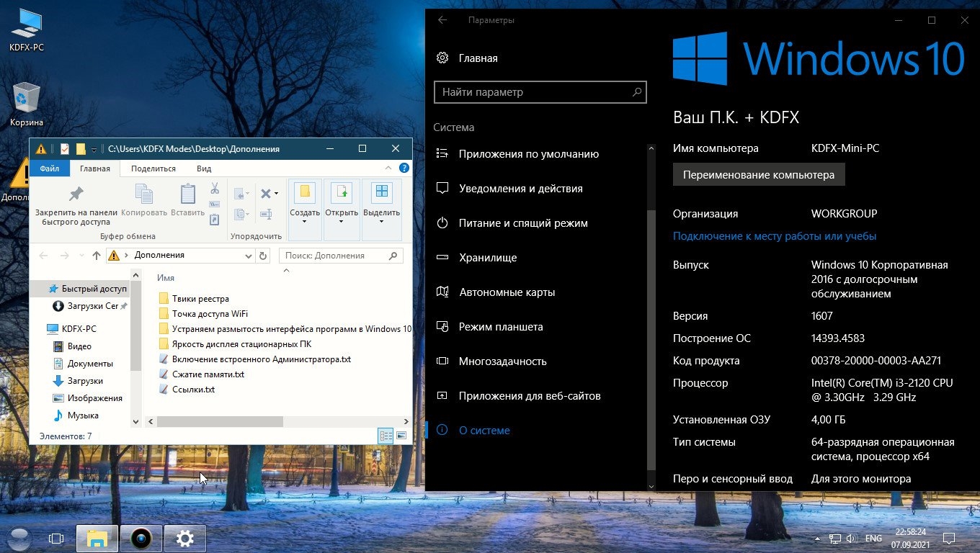Click Подключение к месту работы или учебы link
Viewport: 980px width, 553px height.
775,236
